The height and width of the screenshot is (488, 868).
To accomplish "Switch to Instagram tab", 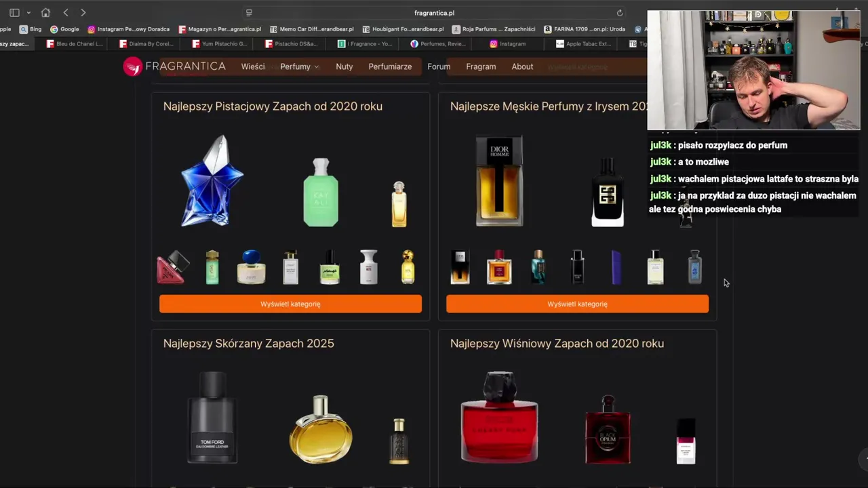I will click(x=507, y=44).
